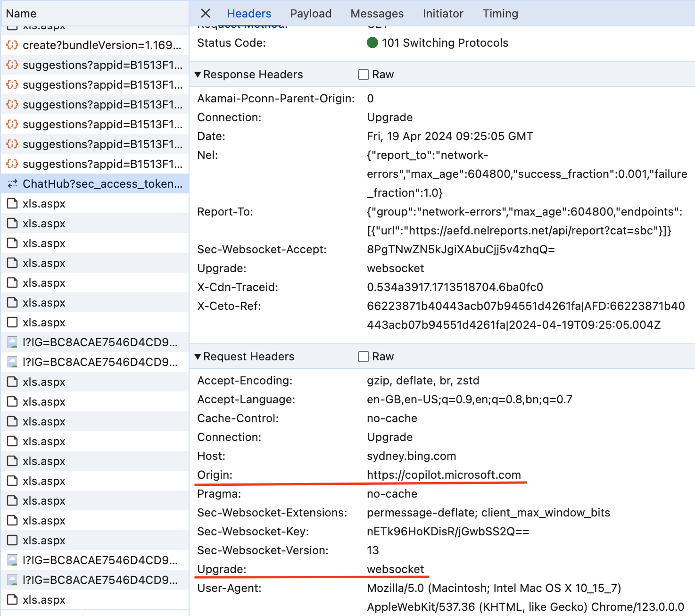The height and width of the screenshot is (616, 695).
Task: Click the Report-To header name
Action: pyautogui.click(x=225, y=212)
